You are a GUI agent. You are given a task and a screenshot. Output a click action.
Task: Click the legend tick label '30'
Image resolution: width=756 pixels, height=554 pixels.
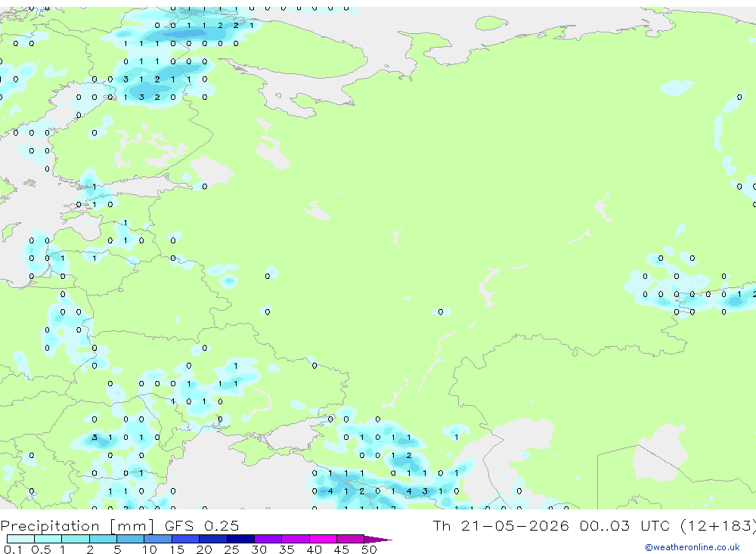259,549
